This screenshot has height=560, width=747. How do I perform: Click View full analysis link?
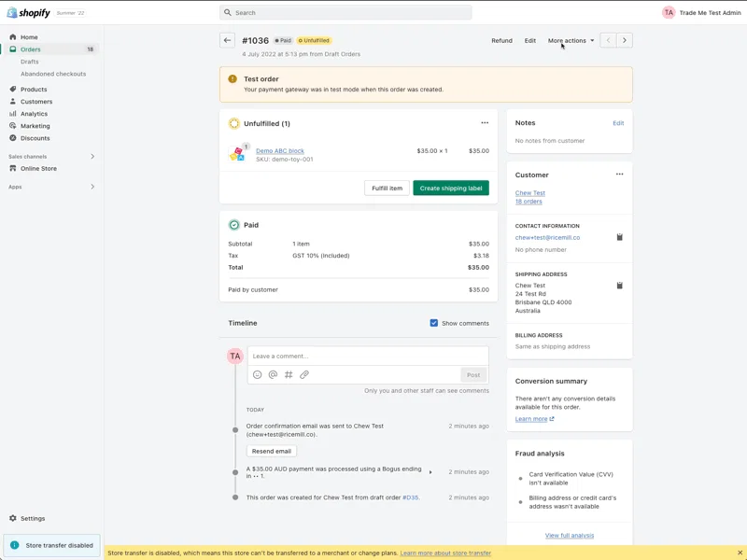[570, 536]
